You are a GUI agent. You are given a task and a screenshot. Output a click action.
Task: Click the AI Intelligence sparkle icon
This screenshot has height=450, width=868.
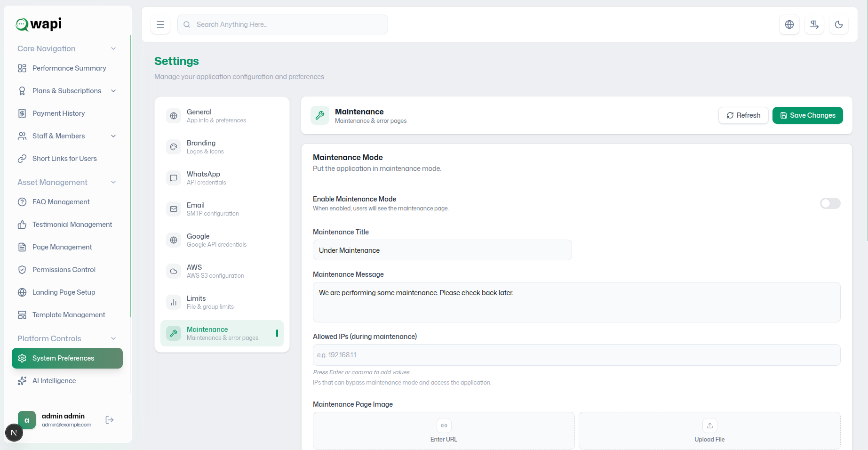tap(22, 381)
